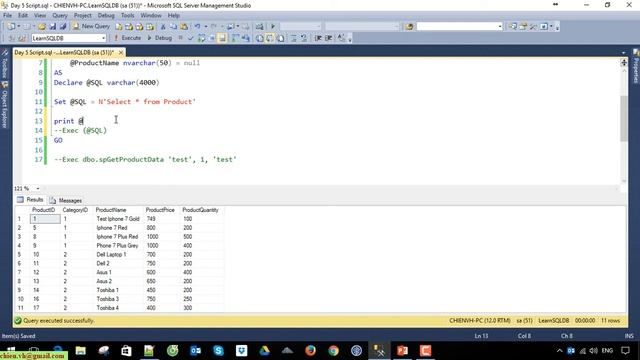Toggle Include Client Statistics icon
The height and width of the screenshot is (360, 640).
point(246,38)
